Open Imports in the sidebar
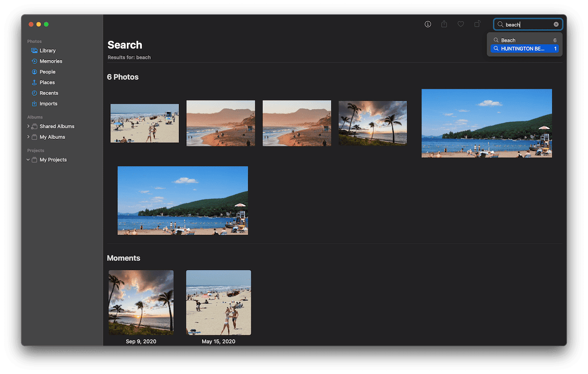Image resolution: width=588 pixels, height=374 pixels. [48, 104]
